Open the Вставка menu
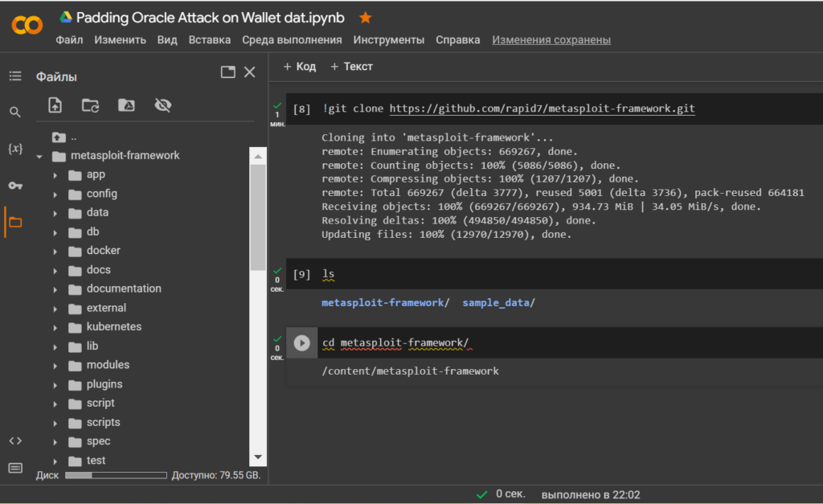The height and width of the screenshot is (504, 823). tap(210, 40)
